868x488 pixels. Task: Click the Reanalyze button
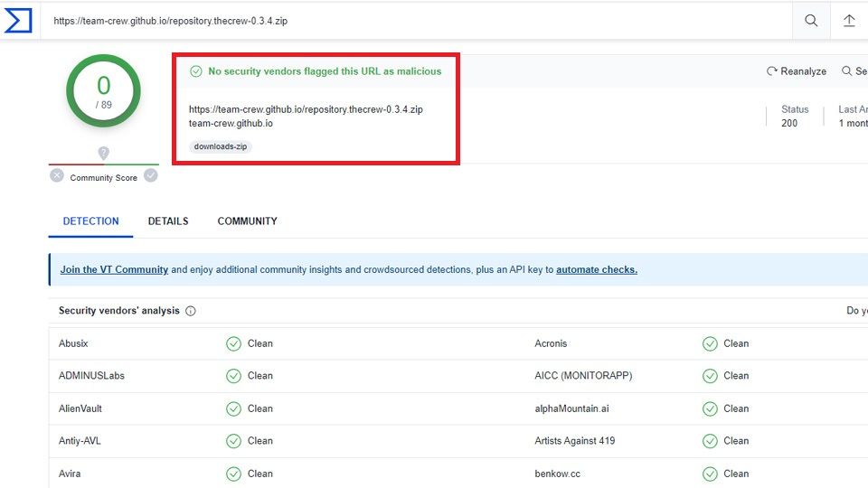point(797,71)
